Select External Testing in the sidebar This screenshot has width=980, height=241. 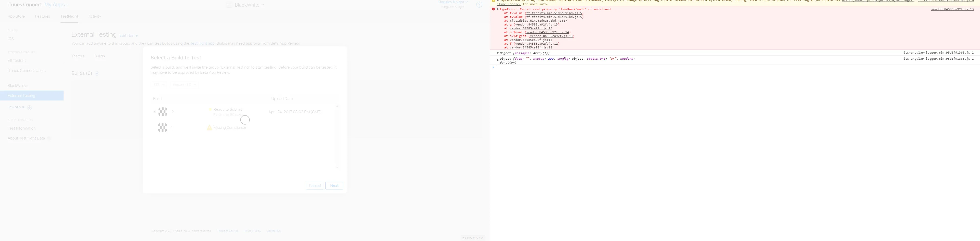[32, 96]
